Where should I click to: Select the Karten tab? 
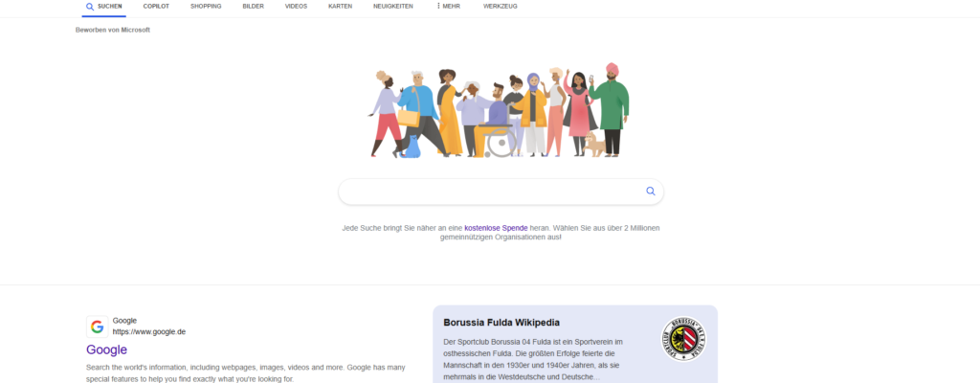(340, 7)
